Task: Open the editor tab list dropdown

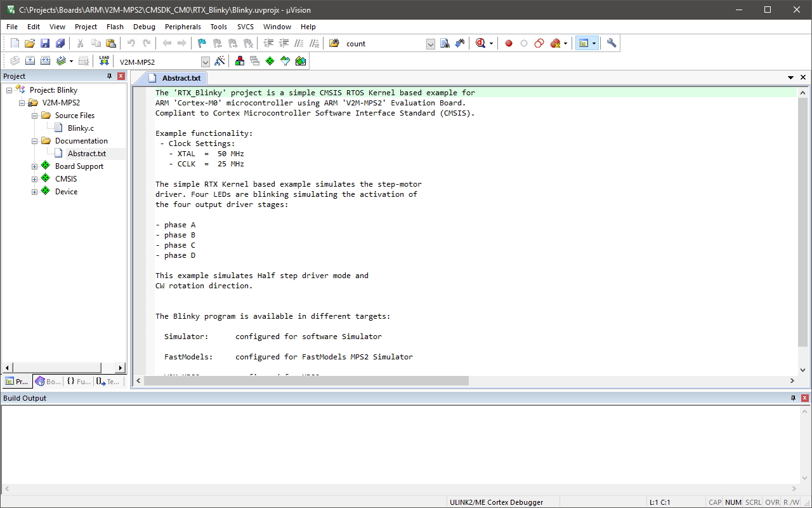Action: (791, 77)
